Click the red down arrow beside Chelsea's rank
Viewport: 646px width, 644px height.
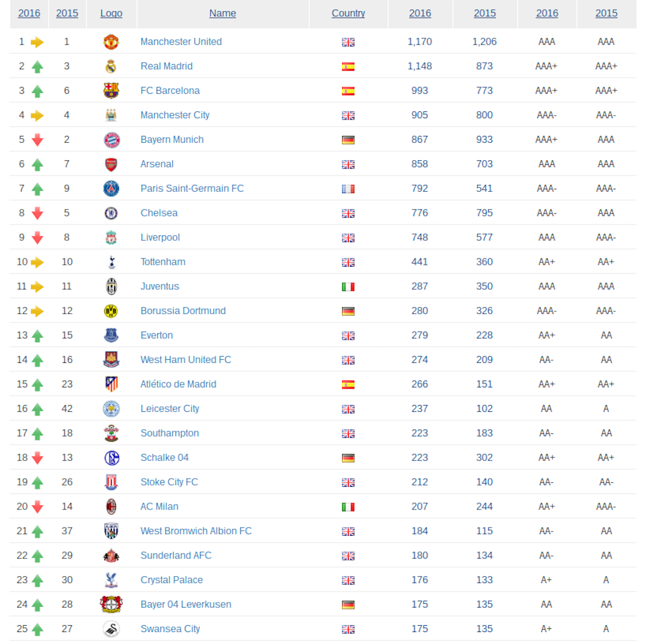(37, 213)
